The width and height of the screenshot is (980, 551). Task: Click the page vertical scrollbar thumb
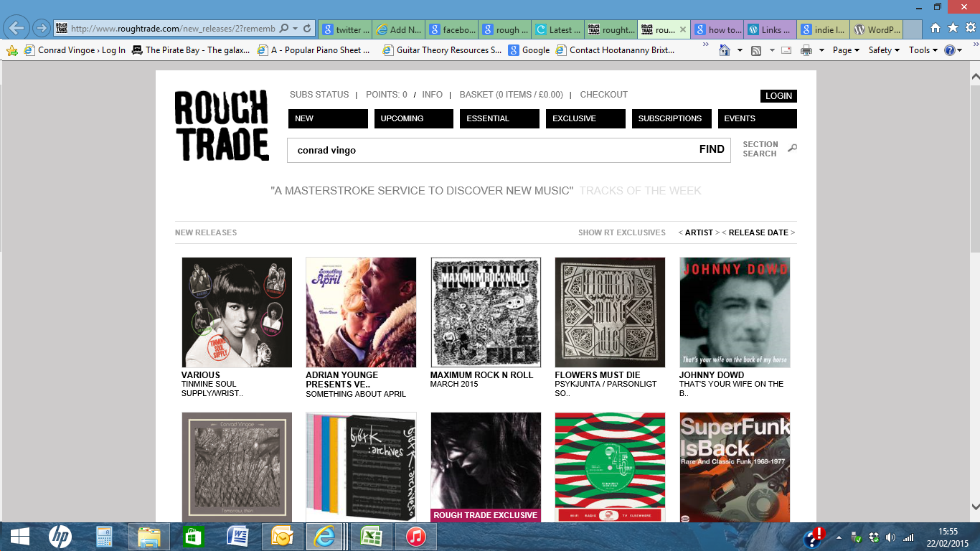pos(974,169)
